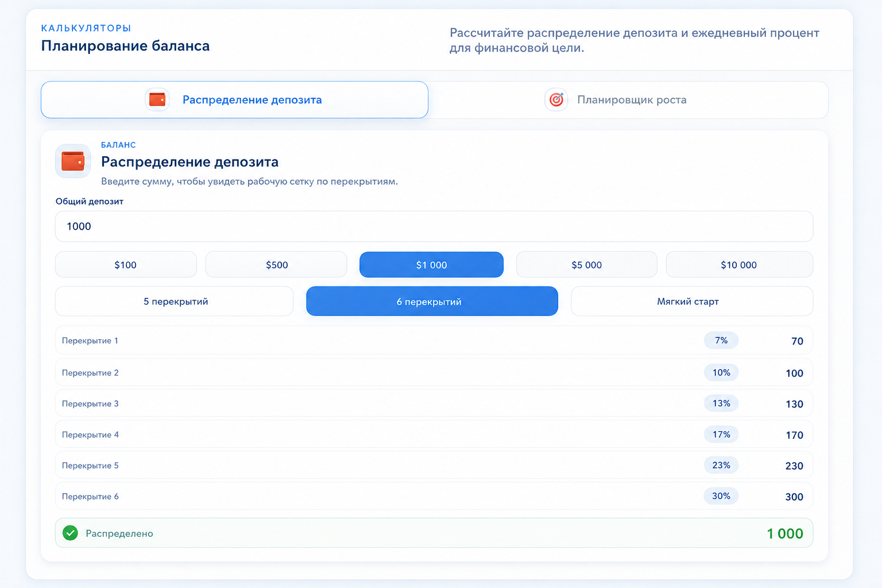Click the 7% badge in Перекрытие 1

tap(721, 341)
